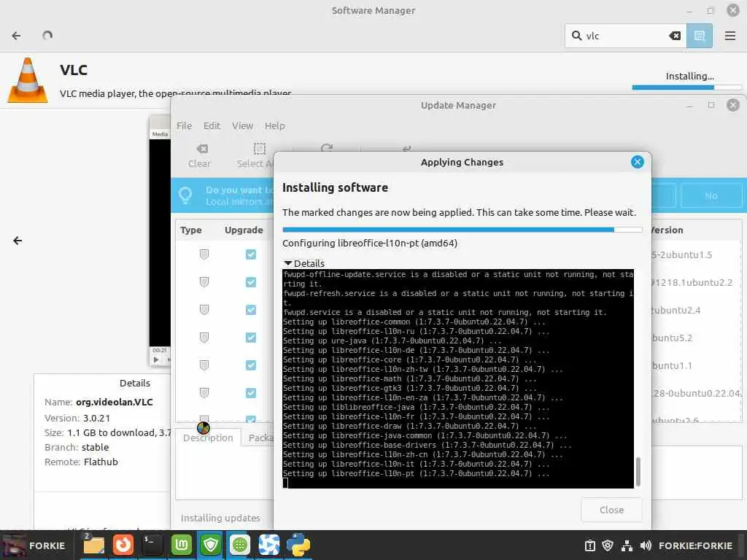
Task: Uncheck upgrade for the 28-0ubuntu0.22.04 row
Action: click(x=251, y=392)
